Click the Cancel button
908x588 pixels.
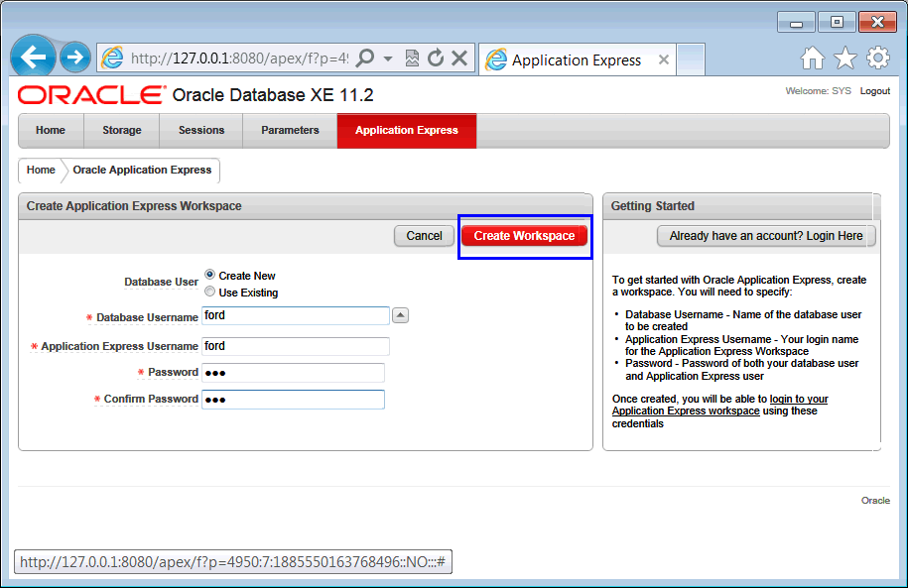[x=424, y=236]
